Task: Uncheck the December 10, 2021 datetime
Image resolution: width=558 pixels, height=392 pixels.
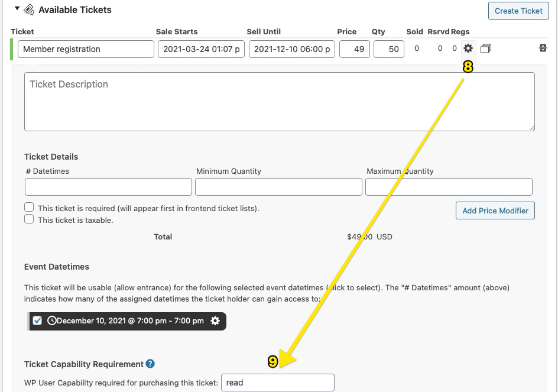Action: tap(37, 320)
